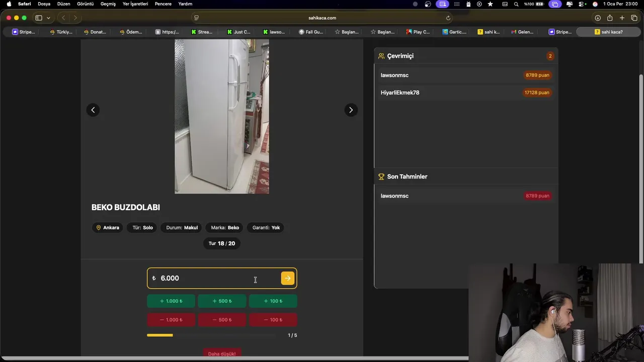This screenshot has height=362, width=644.
Task: Go back in Safari
Action: point(63,18)
